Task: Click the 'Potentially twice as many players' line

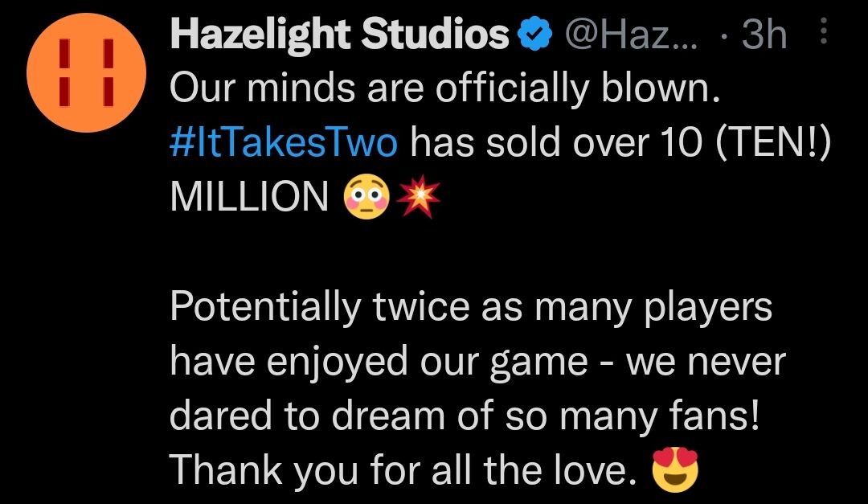Action: (x=470, y=308)
